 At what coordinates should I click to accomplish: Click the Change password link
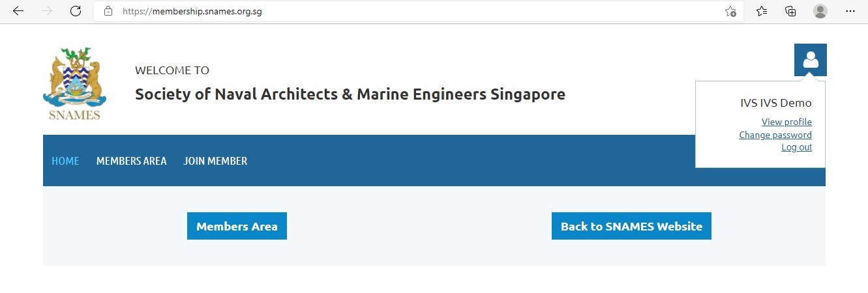[x=775, y=135]
